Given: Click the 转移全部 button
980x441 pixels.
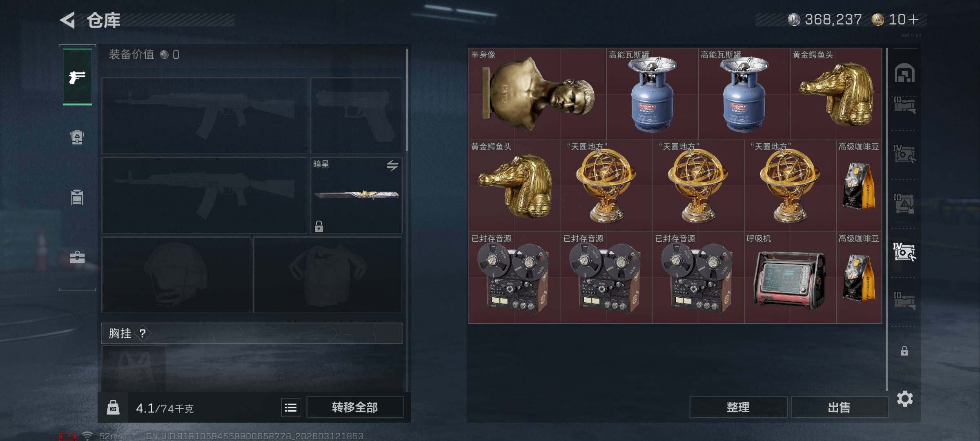Looking at the screenshot, I should point(355,407).
